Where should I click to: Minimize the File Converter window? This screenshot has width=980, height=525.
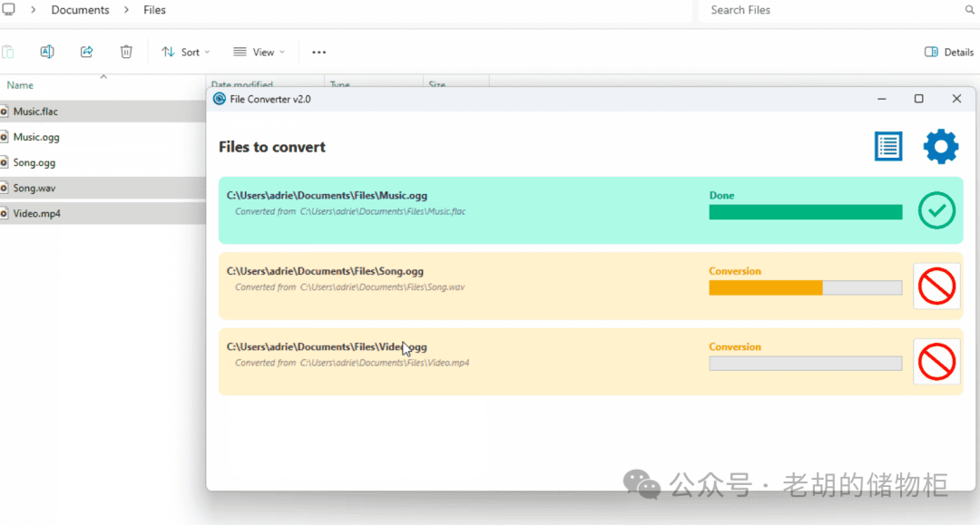[x=881, y=99]
